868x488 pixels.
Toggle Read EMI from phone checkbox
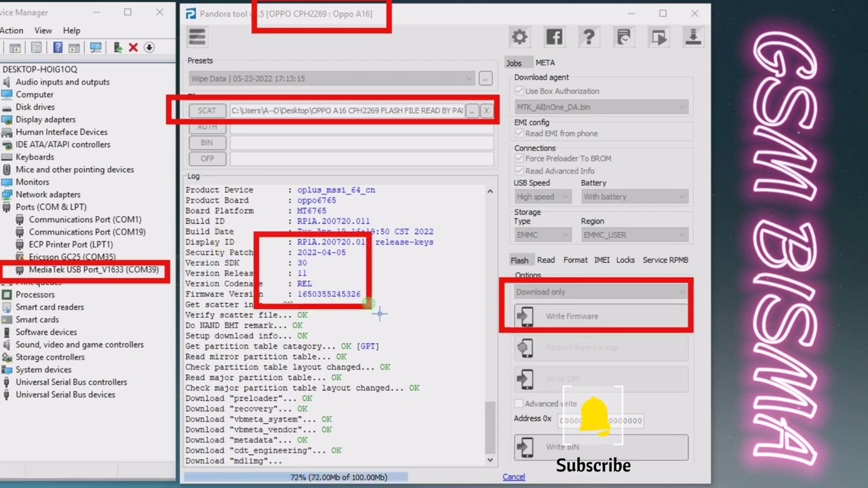coord(519,134)
